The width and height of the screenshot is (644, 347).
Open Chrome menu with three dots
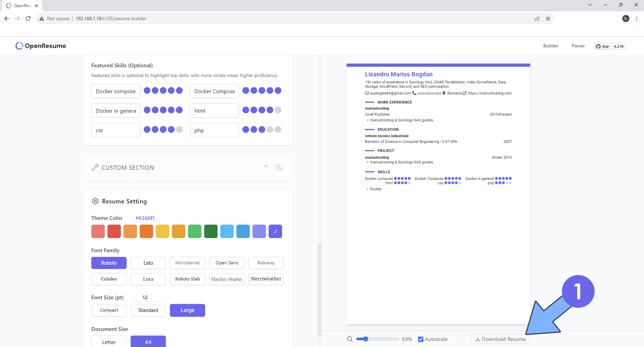click(x=637, y=18)
